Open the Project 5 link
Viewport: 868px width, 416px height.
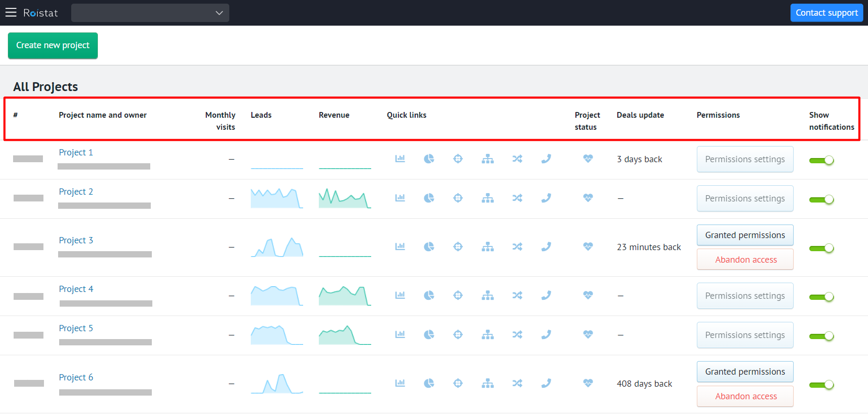[76, 328]
